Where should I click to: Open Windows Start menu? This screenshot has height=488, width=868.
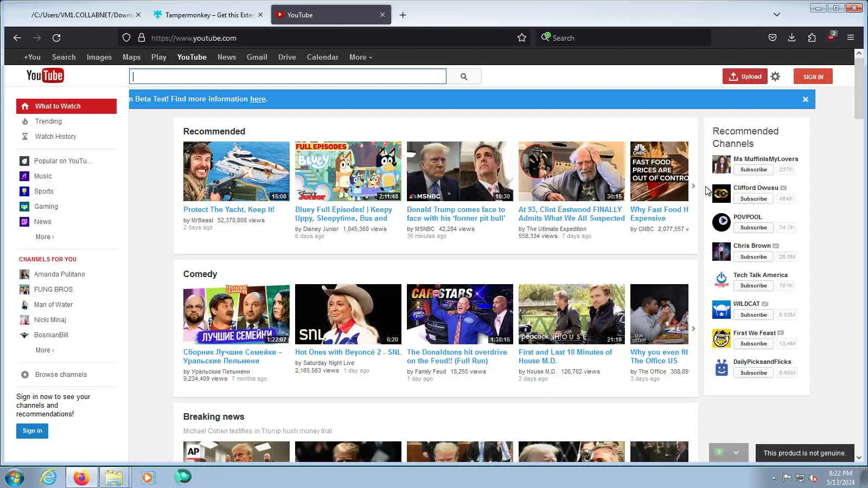[15, 477]
